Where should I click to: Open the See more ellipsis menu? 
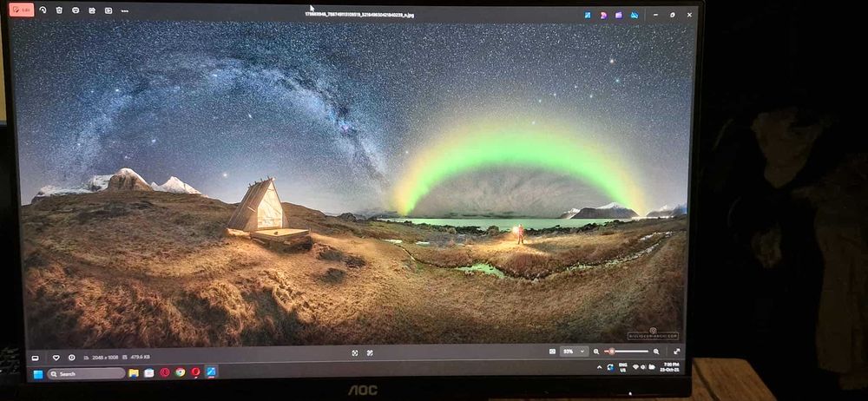point(124,11)
